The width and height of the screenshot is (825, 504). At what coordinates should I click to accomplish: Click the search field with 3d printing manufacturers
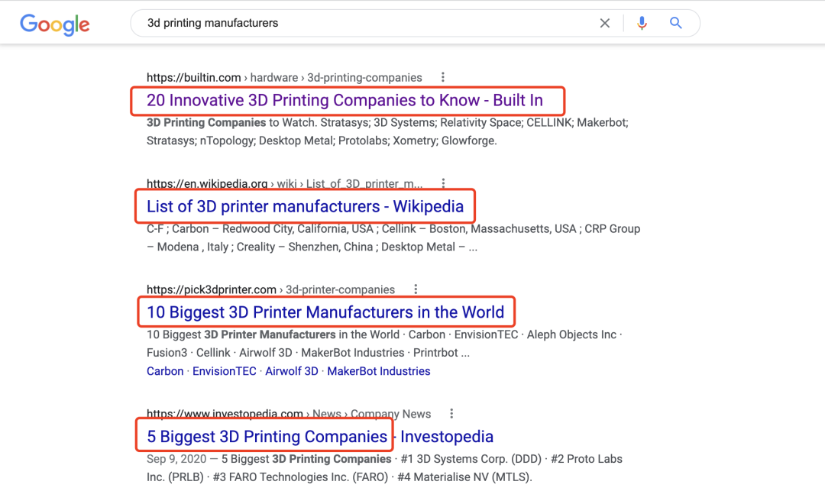(x=367, y=24)
